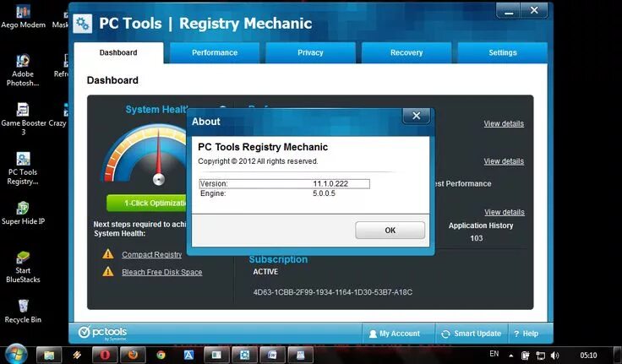
Task: Open the Settings tab
Action: click(503, 52)
